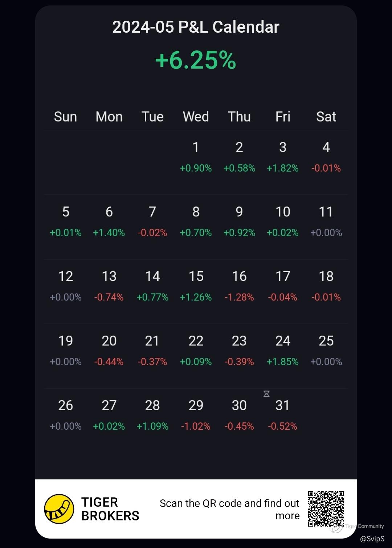392x548 pixels.
Task: Select day 6 with +1.40%
Action: [109, 221]
